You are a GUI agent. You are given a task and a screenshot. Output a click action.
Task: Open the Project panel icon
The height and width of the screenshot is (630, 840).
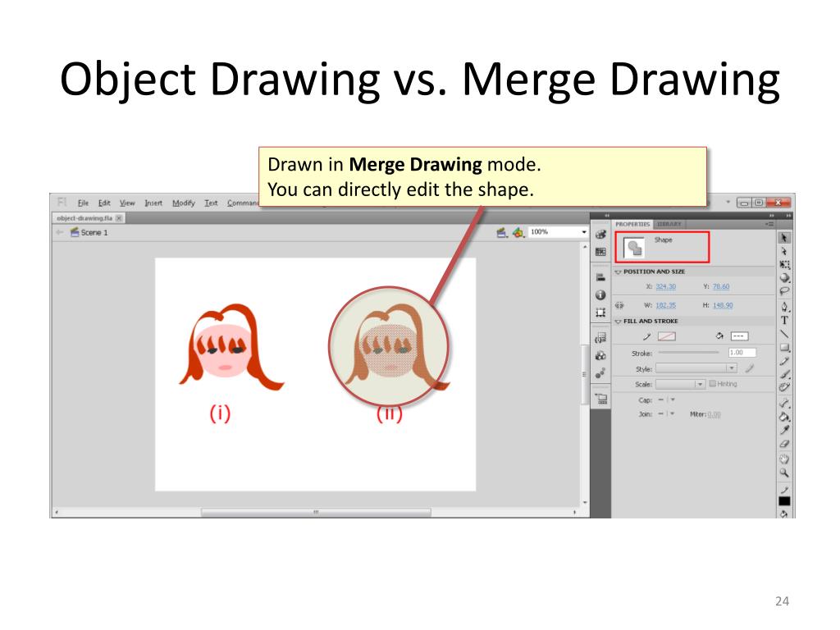coord(601,399)
